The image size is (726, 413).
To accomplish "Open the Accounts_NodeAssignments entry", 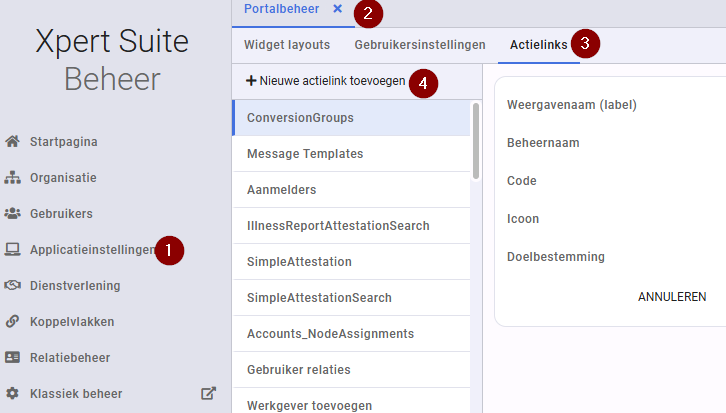I will pyautogui.click(x=351, y=334).
